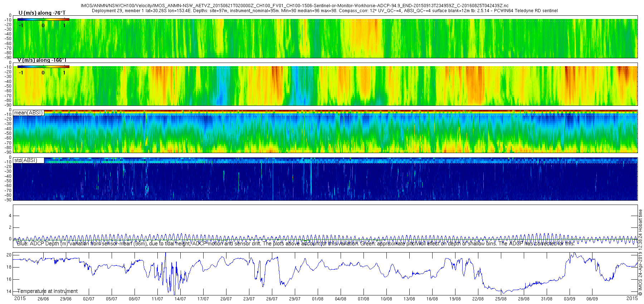Click the 'Temperature at instrument' label
The height and width of the screenshot is (304, 644).
pos(48,291)
